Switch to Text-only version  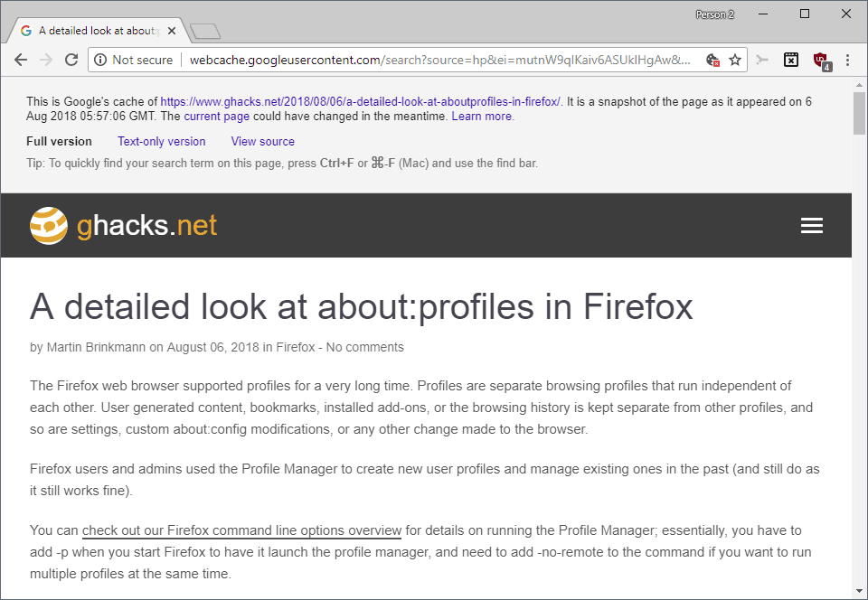(161, 142)
